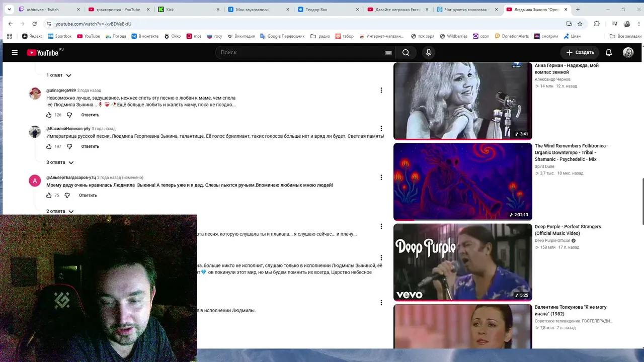Open the 'Spirit Dune' channel link
The image size is (644, 362).
(x=544, y=166)
